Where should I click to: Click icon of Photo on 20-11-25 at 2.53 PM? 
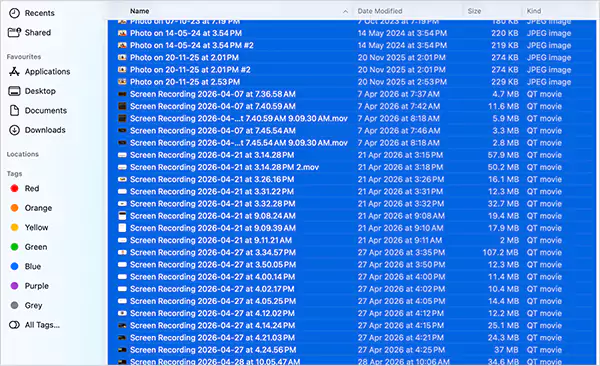tap(122, 82)
